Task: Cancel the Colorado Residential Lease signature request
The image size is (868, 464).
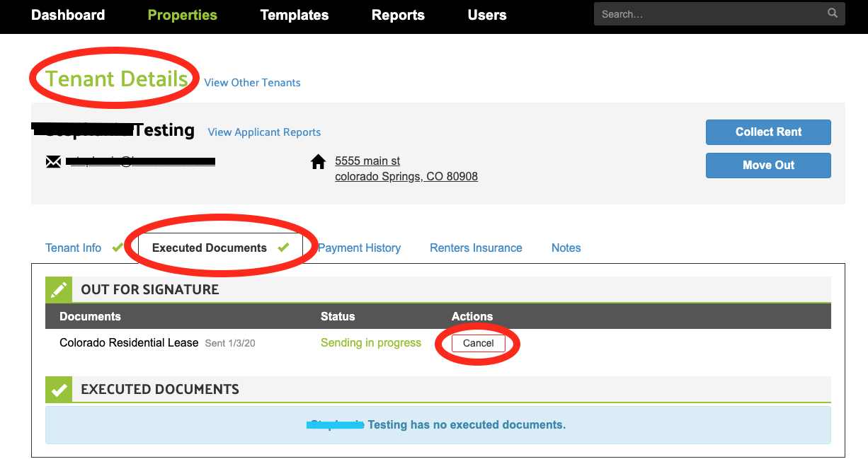Action: (478, 343)
